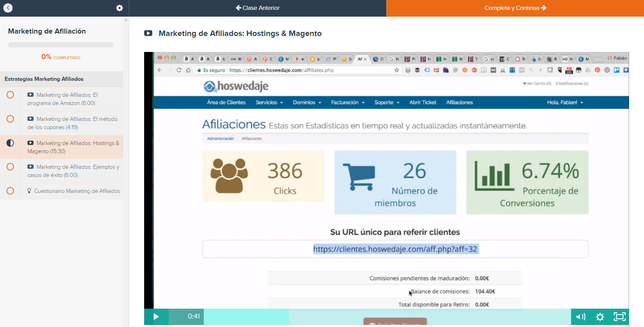Click the video icon next to lesson heading
The height and width of the screenshot is (327, 644).
148,33
